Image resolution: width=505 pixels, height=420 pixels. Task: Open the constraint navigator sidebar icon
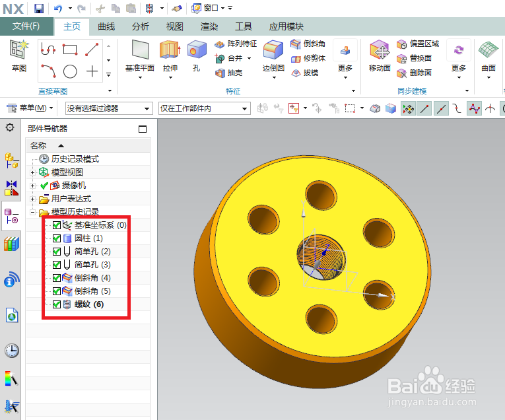(x=12, y=188)
